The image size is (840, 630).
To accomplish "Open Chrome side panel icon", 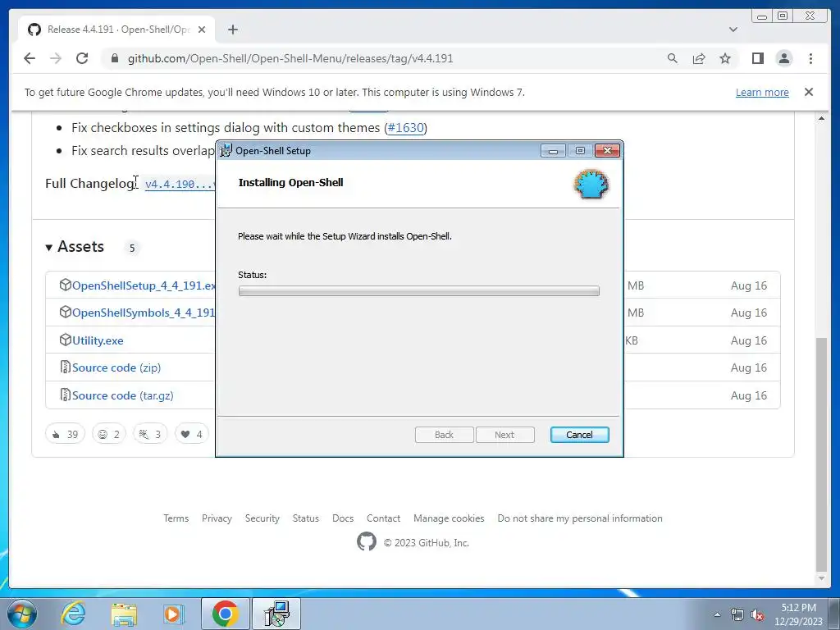I will point(757,58).
